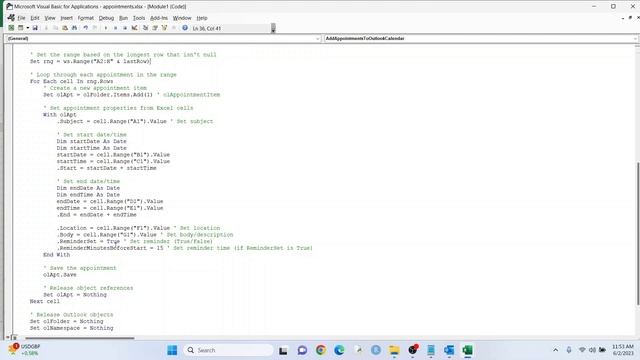Click the taskbar Search box
Screen dimensions: 640x360
click(x=229, y=350)
